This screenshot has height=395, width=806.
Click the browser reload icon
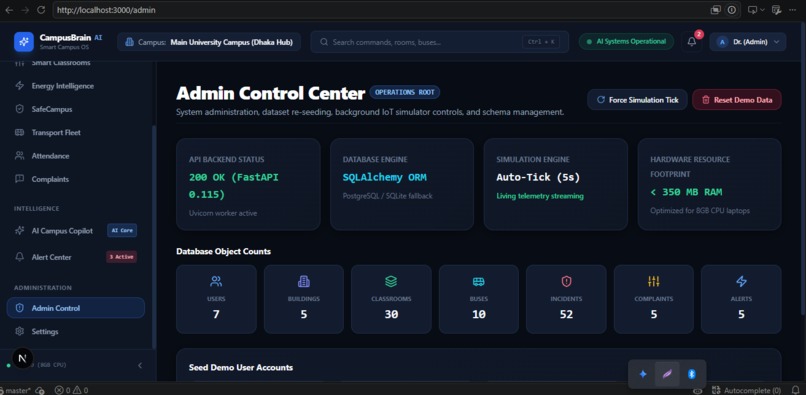[41, 10]
